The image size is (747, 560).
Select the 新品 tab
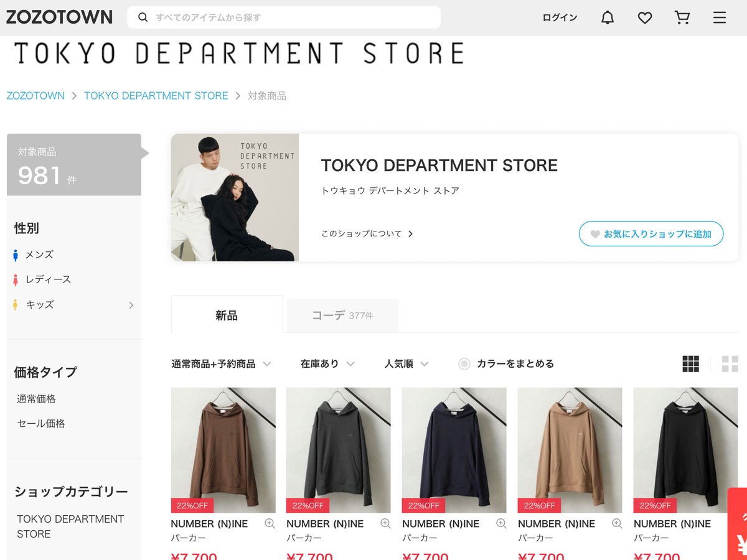[x=227, y=315]
